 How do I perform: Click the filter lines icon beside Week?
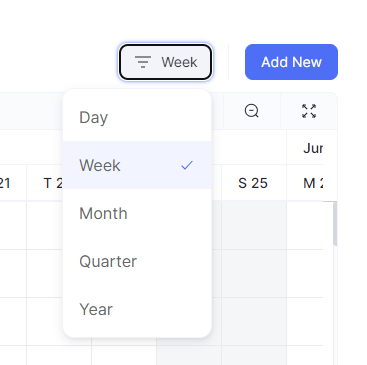click(143, 62)
